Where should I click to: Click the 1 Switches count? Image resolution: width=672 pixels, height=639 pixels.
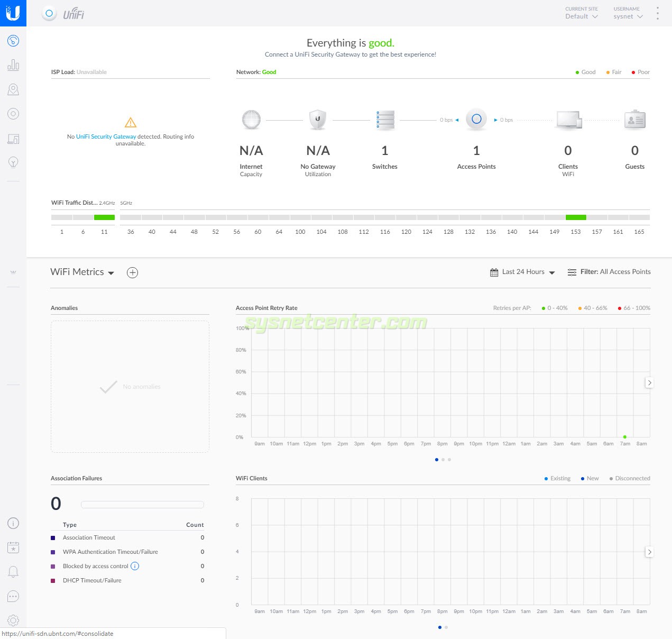pyautogui.click(x=385, y=151)
